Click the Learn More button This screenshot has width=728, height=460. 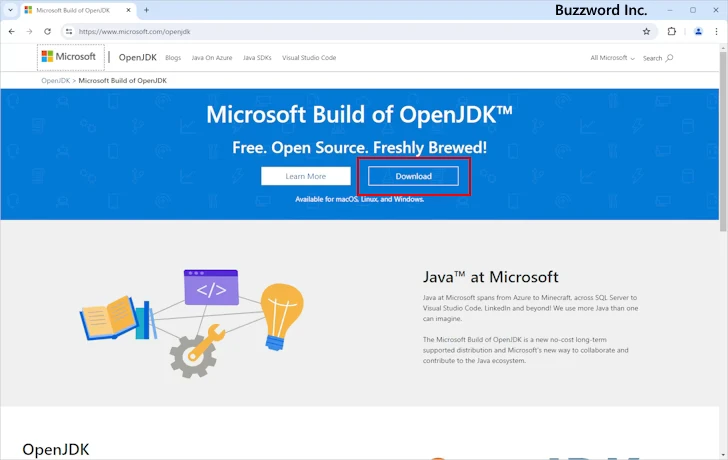(x=306, y=176)
